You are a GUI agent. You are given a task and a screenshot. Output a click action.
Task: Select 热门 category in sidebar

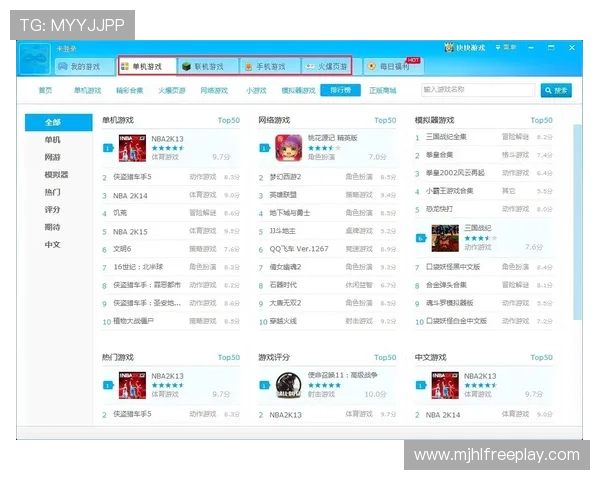click(x=52, y=192)
